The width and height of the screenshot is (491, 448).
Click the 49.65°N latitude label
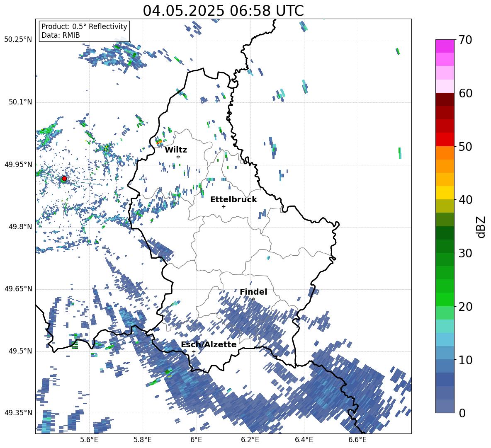pyautogui.click(x=18, y=289)
